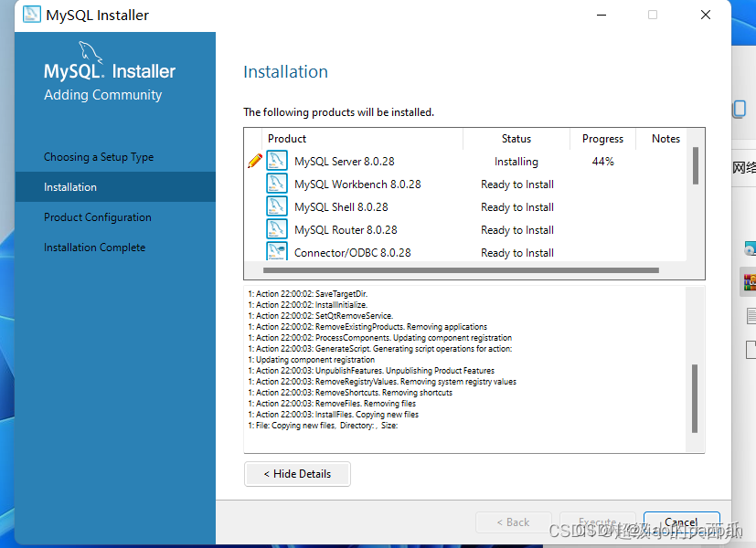This screenshot has height=548, width=756.
Task: Click the Hide Details button
Action: click(297, 474)
